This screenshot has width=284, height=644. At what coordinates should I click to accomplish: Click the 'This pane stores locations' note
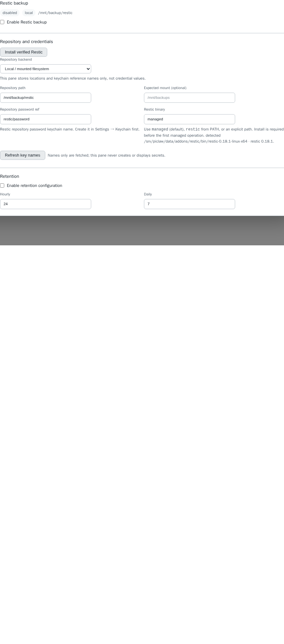[x=73, y=78]
